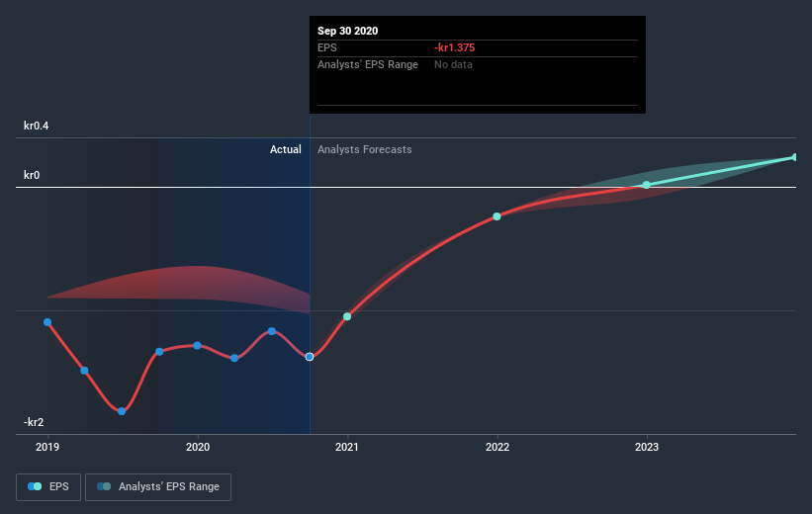This screenshot has width=812, height=514.
Task: Click the 'Analysts Forecasts' section label
Action: coord(365,149)
